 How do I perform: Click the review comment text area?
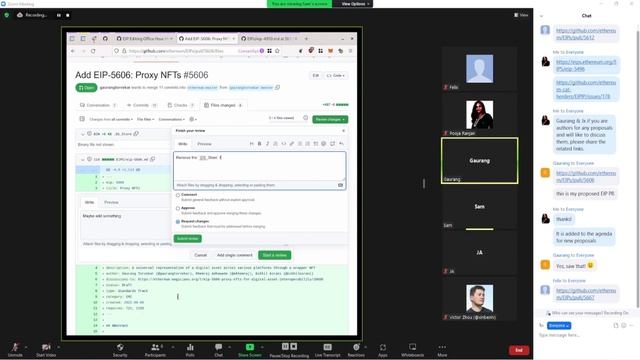point(260,167)
